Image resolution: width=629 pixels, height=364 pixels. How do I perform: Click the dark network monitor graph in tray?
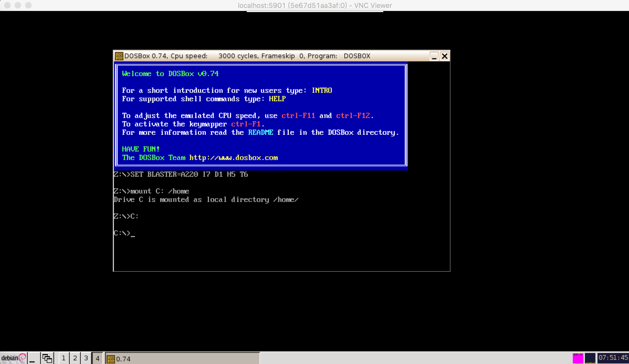click(590, 358)
